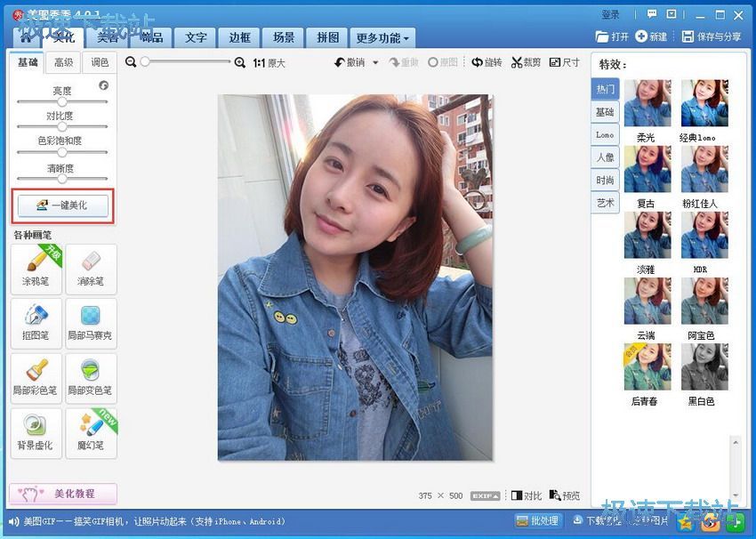Apply the 云端 effect thumbnail

647,301
